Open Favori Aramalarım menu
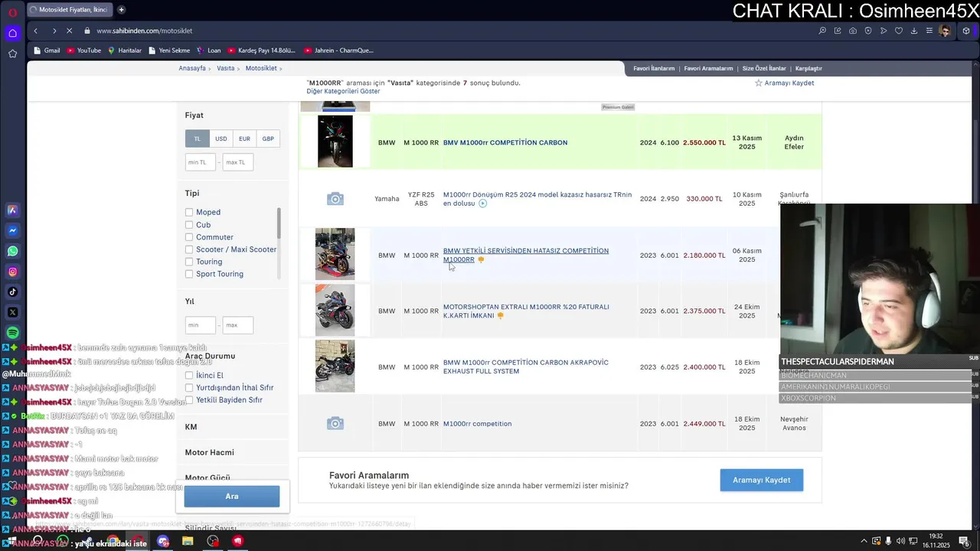The height and width of the screenshot is (551, 980). pos(708,68)
